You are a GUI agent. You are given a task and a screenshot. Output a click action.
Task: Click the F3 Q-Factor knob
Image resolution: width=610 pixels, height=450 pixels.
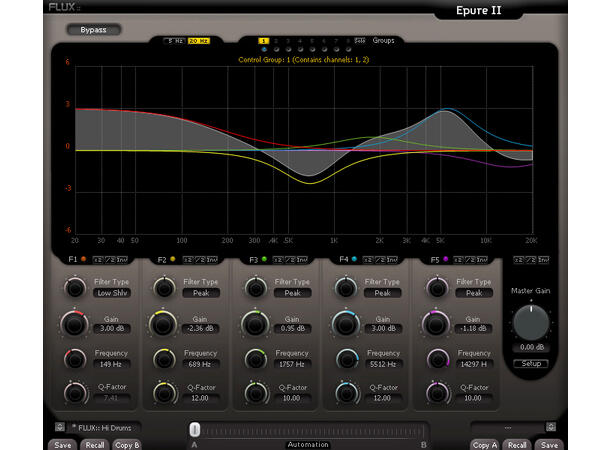click(x=256, y=394)
